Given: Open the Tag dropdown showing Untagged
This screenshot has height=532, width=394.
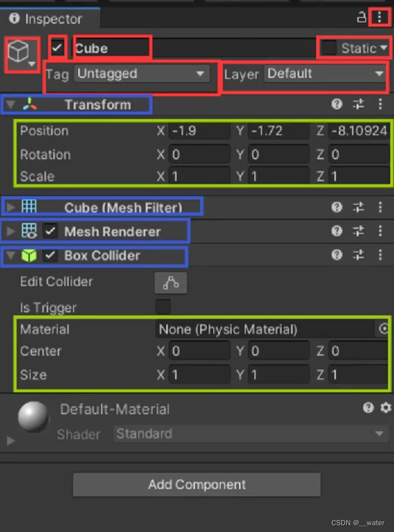Looking at the screenshot, I should [x=142, y=74].
